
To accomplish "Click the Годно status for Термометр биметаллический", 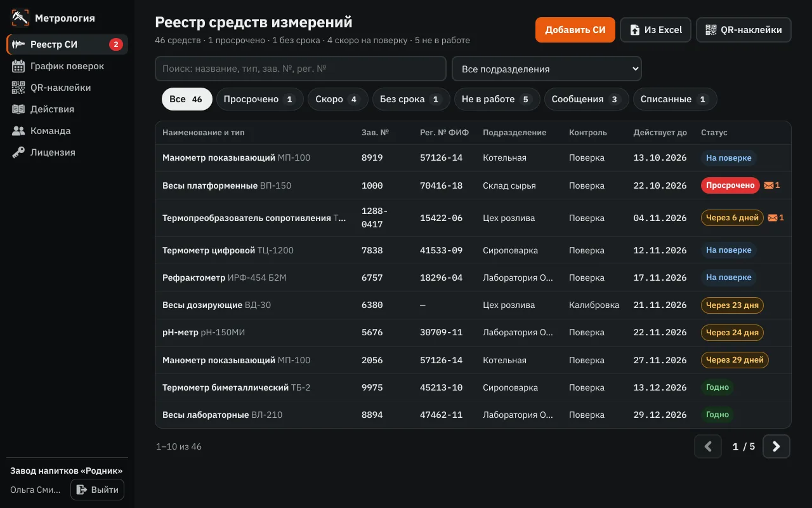I will (717, 387).
